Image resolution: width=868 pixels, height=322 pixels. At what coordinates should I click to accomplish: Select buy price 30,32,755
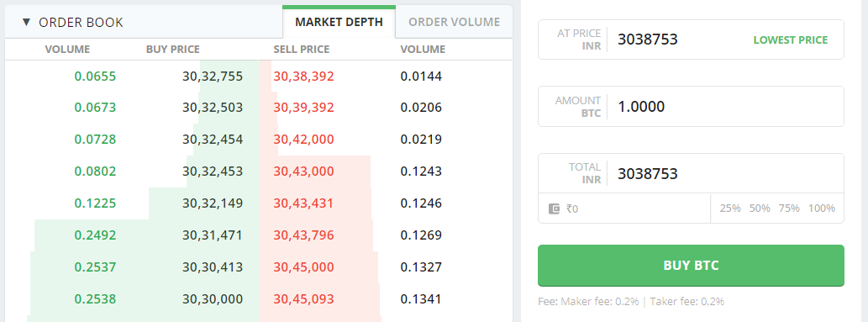click(213, 77)
